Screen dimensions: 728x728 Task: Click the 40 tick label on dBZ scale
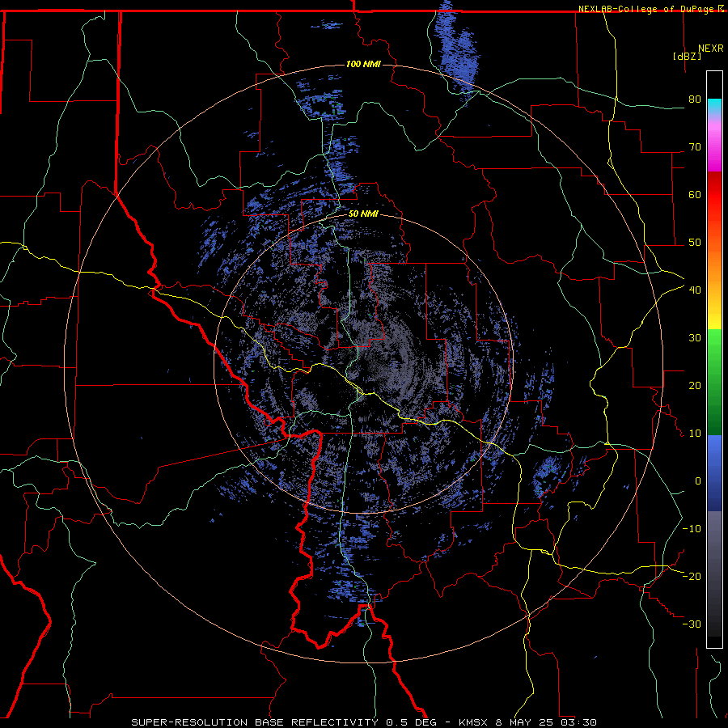(x=695, y=290)
